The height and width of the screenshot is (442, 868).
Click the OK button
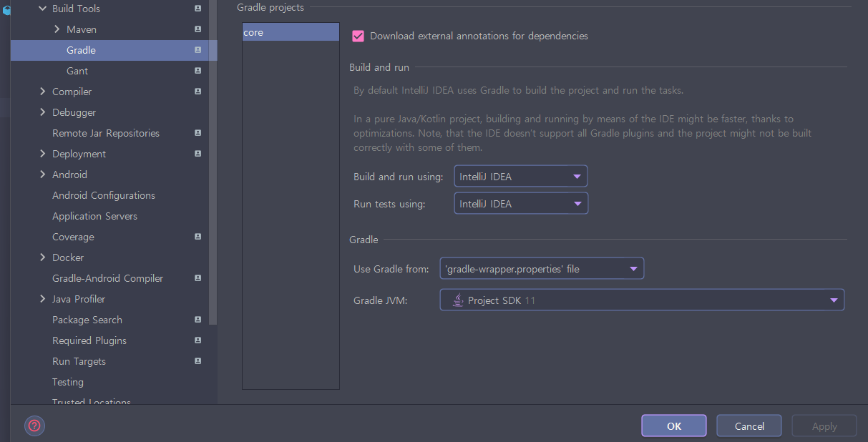click(x=674, y=426)
